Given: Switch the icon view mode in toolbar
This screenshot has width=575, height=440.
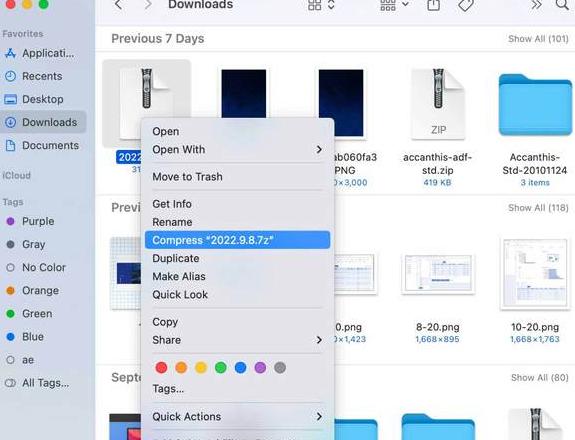Looking at the screenshot, I should [x=321, y=5].
